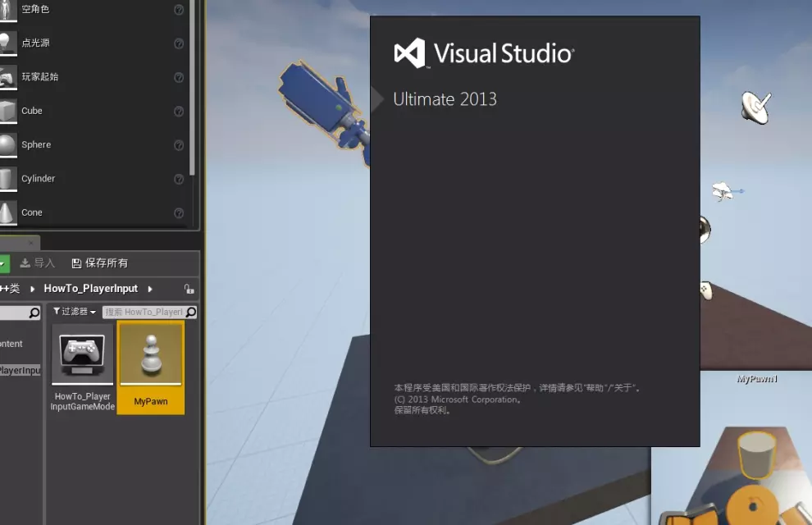Image resolution: width=812 pixels, height=525 pixels.
Task: Toggle the content browser lock icon
Action: click(x=189, y=289)
